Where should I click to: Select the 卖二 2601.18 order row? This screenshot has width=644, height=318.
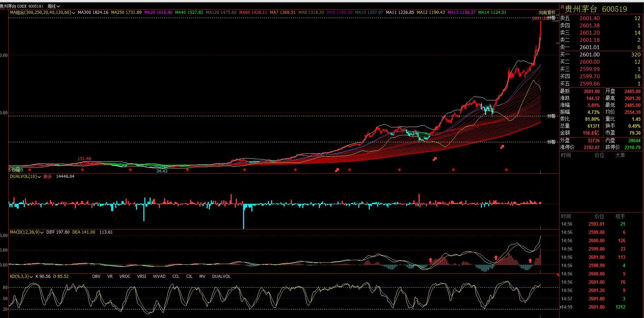[x=601, y=40]
